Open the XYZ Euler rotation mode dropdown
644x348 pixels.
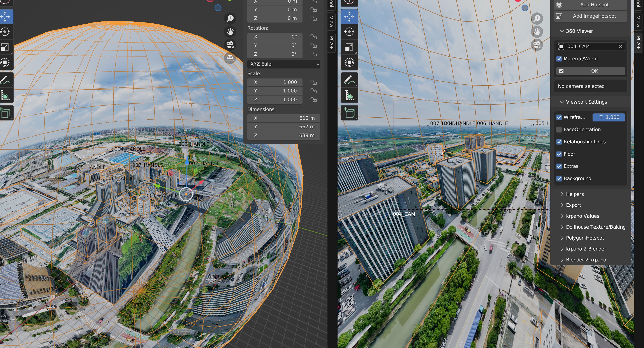coord(283,64)
